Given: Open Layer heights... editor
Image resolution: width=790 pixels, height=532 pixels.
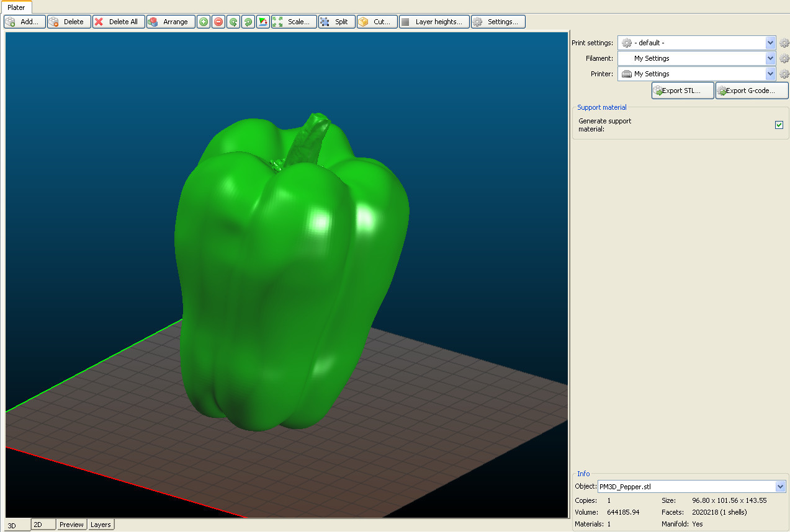Looking at the screenshot, I should tap(434, 22).
